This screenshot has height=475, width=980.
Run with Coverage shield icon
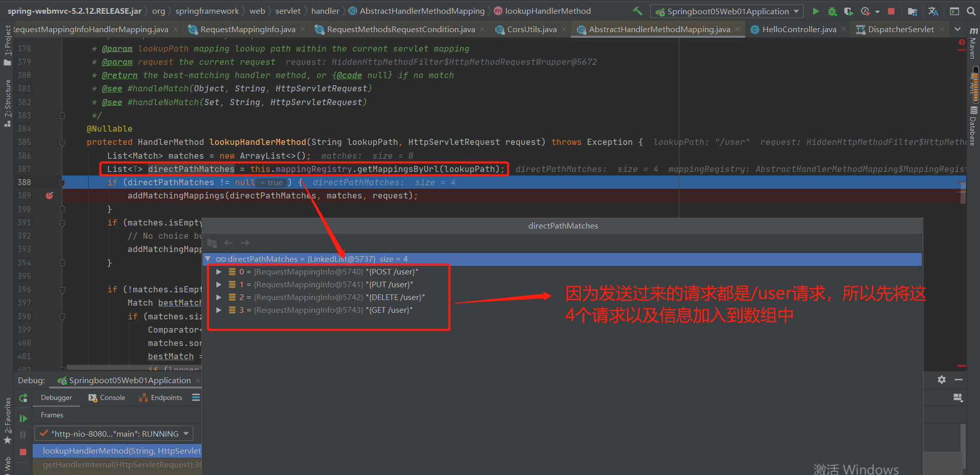pos(848,11)
